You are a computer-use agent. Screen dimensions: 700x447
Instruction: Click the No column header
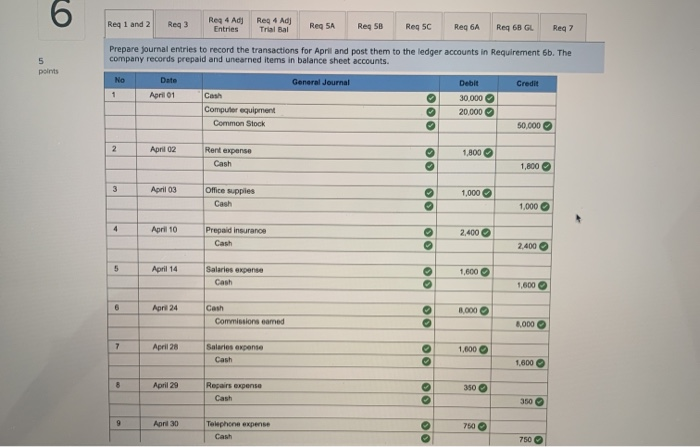[120, 80]
